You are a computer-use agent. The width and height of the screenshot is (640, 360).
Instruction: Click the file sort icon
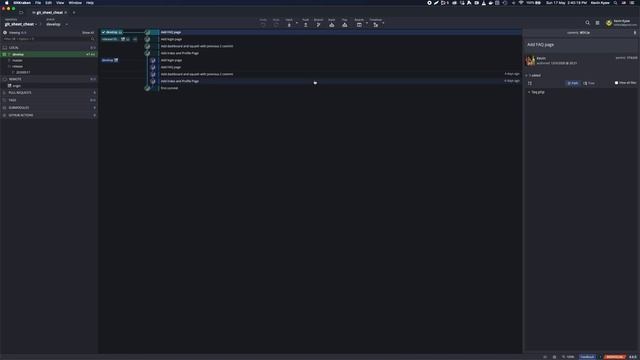(x=530, y=83)
